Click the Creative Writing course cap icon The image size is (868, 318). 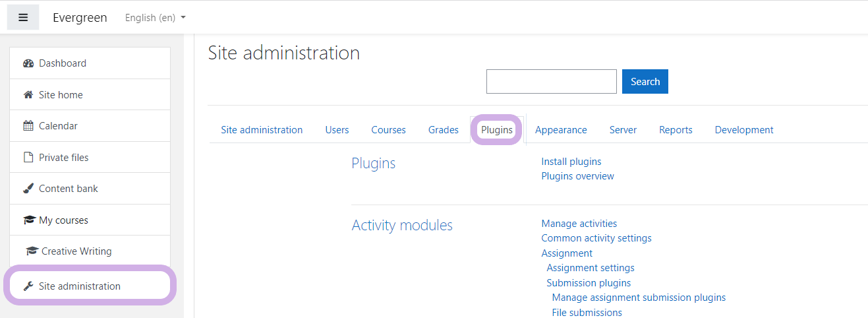point(32,251)
